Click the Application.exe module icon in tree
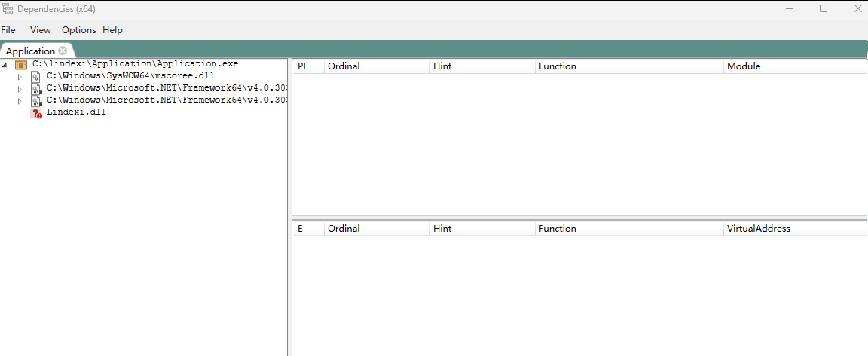868x356 pixels. coord(20,65)
